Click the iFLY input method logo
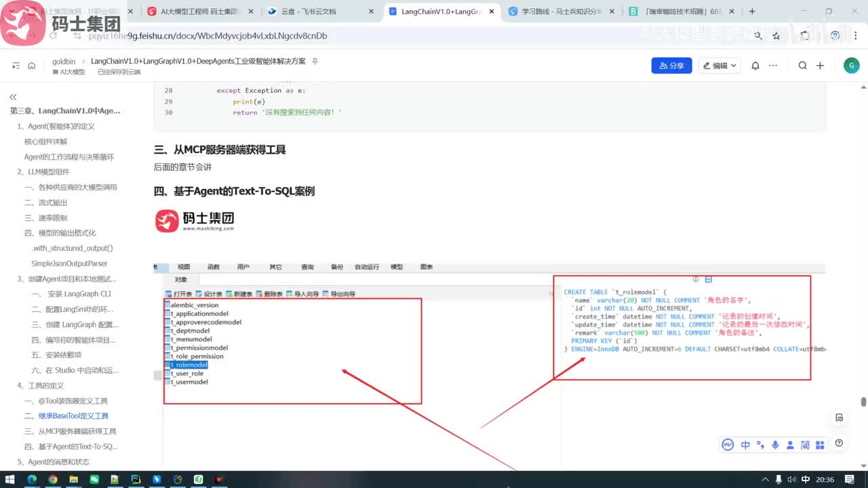 [728, 445]
